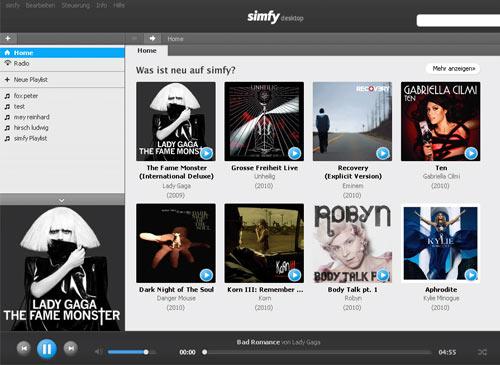Play the Recovery album
The width and height of the screenshot is (500, 365).
[383, 153]
